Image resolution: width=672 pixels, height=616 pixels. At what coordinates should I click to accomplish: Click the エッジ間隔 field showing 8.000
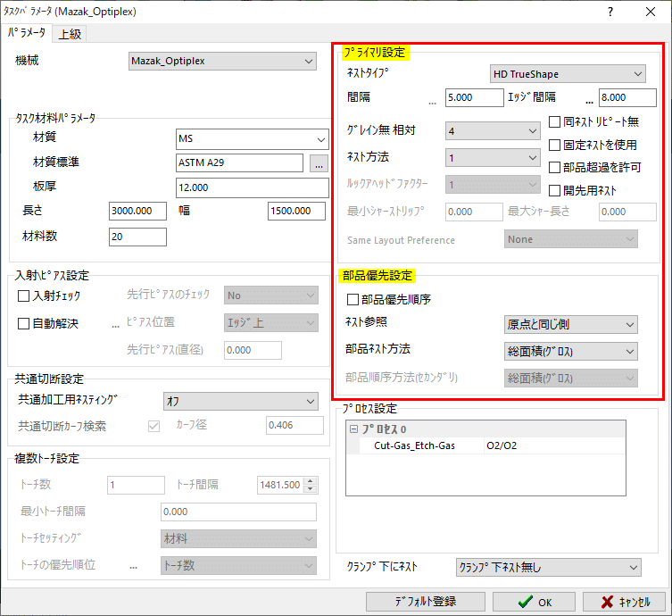627,97
